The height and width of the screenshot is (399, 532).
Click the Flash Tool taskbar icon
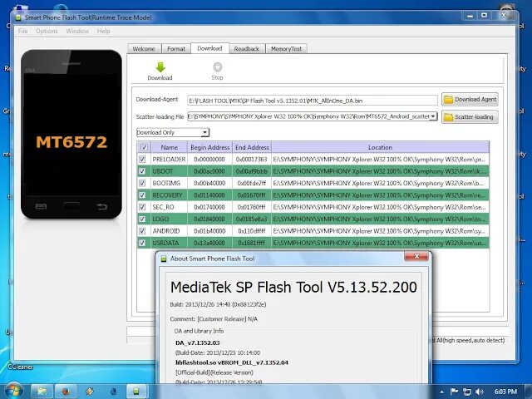pos(136,392)
